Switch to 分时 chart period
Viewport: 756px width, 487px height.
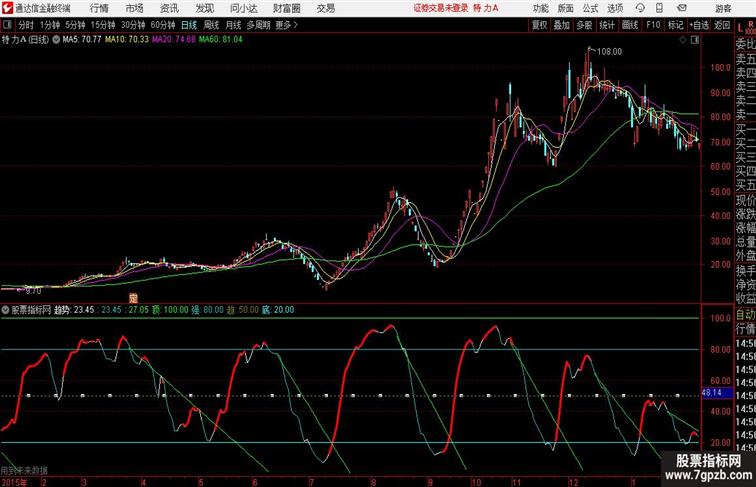pyautogui.click(x=26, y=25)
